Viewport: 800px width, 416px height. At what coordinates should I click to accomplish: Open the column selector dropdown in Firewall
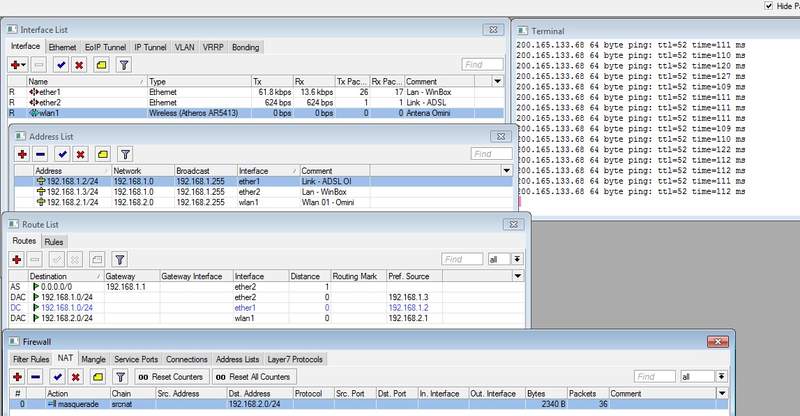(x=722, y=393)
